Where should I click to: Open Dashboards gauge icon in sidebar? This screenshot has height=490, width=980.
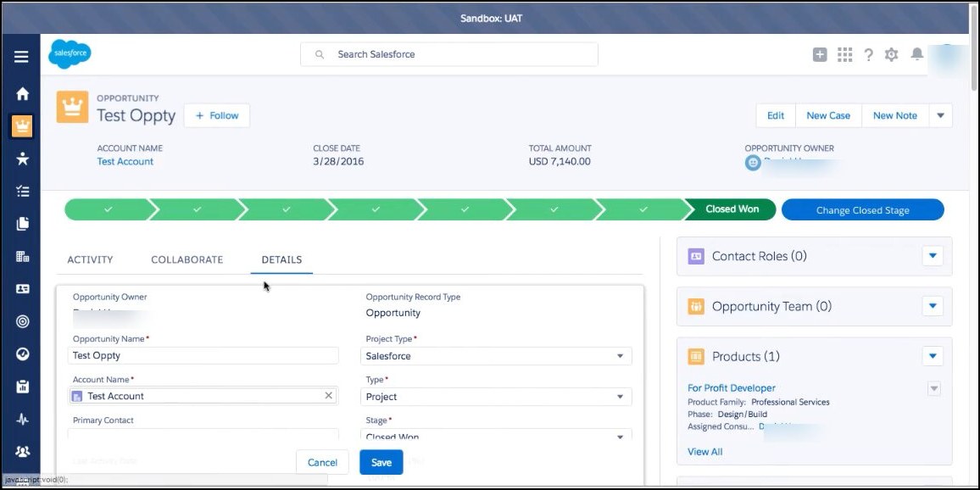(22, 354)
